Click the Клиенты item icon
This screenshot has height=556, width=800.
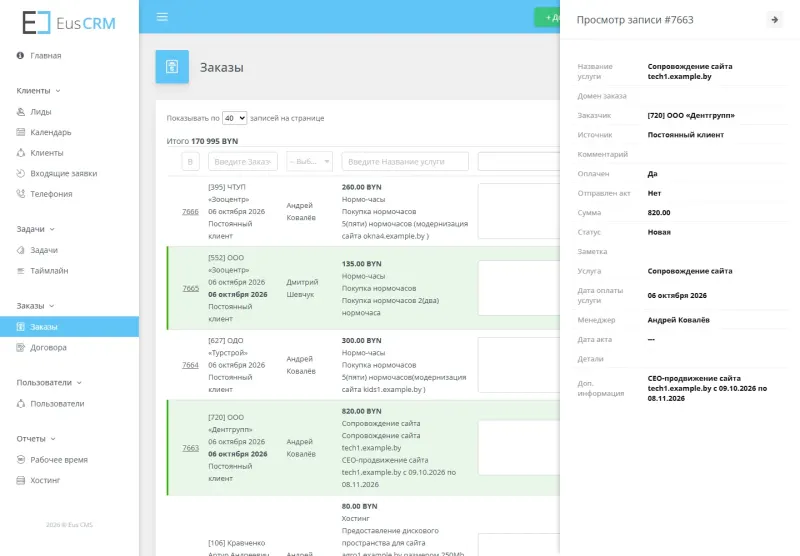[x=20, y=153]
